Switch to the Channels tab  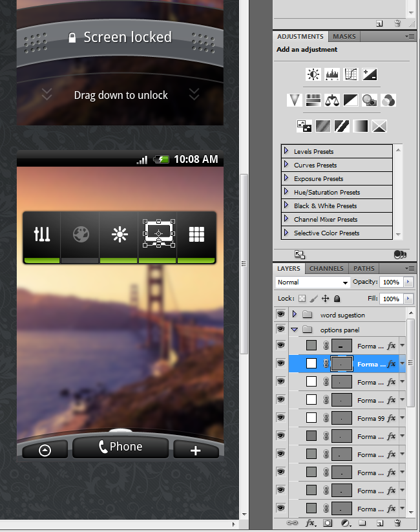tap(326, 268)
